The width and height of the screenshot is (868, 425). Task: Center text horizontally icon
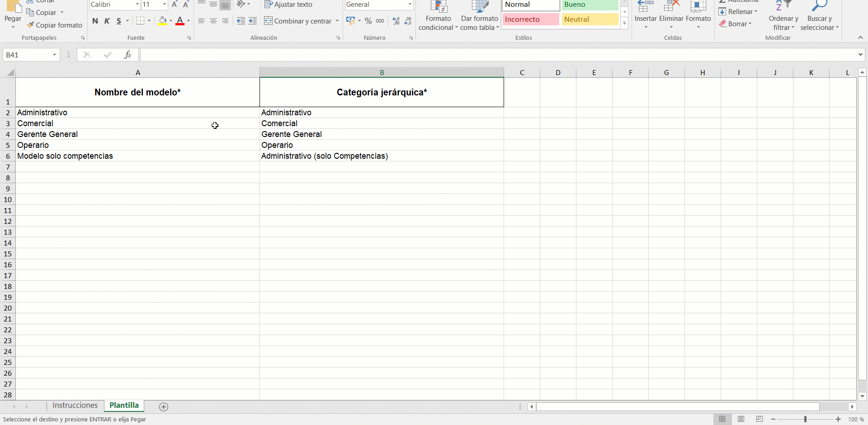(x=213, y=21)
